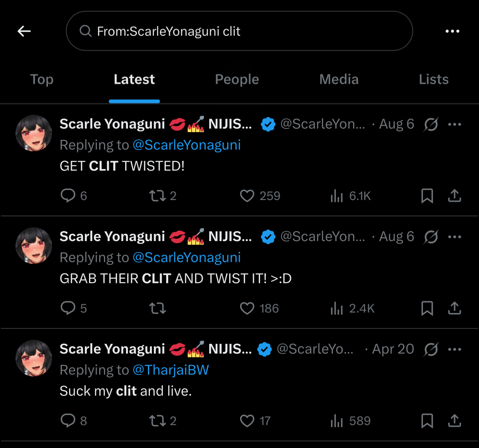Image resolution: width=479 pixels, height=448 pixels.
Task: Open search options three-dot menu
Action: point(452,31)
